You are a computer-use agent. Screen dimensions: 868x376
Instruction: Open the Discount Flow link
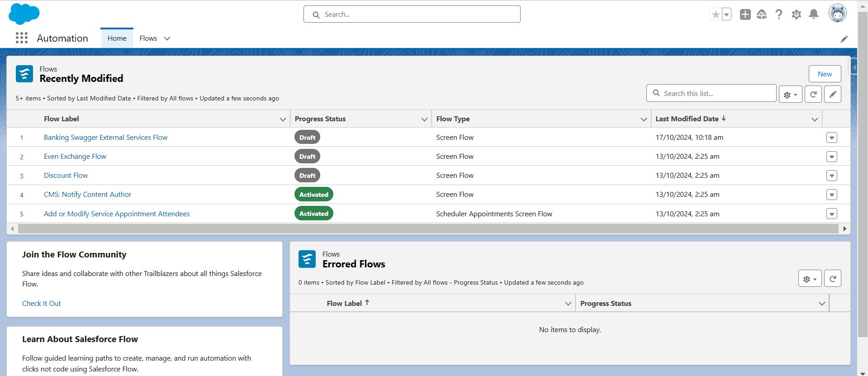pos(66,175)
